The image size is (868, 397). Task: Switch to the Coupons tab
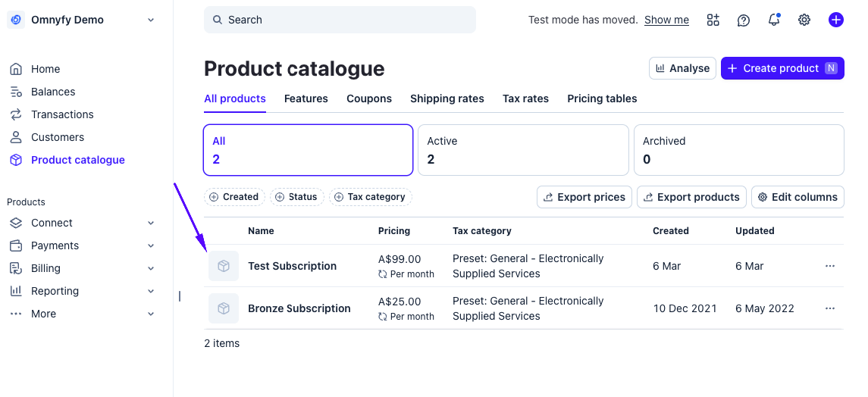tap(369, 98)
